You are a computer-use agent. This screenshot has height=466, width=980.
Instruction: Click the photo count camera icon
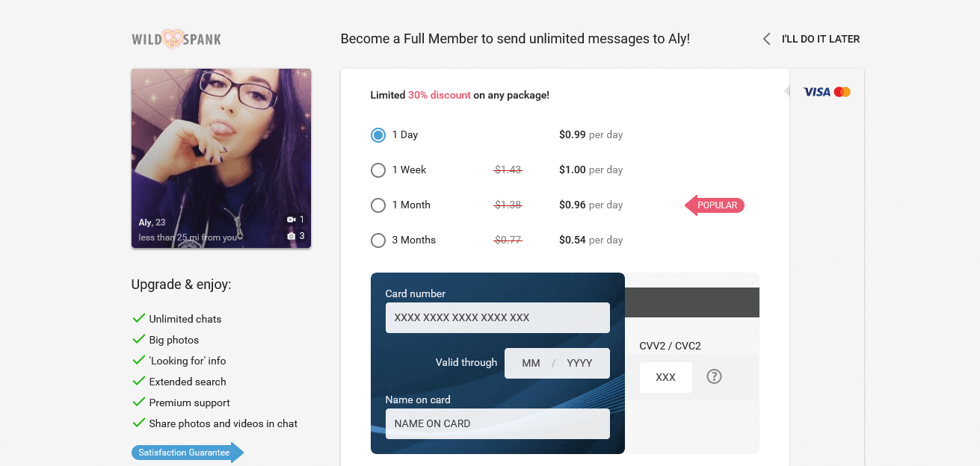point(292,236)
